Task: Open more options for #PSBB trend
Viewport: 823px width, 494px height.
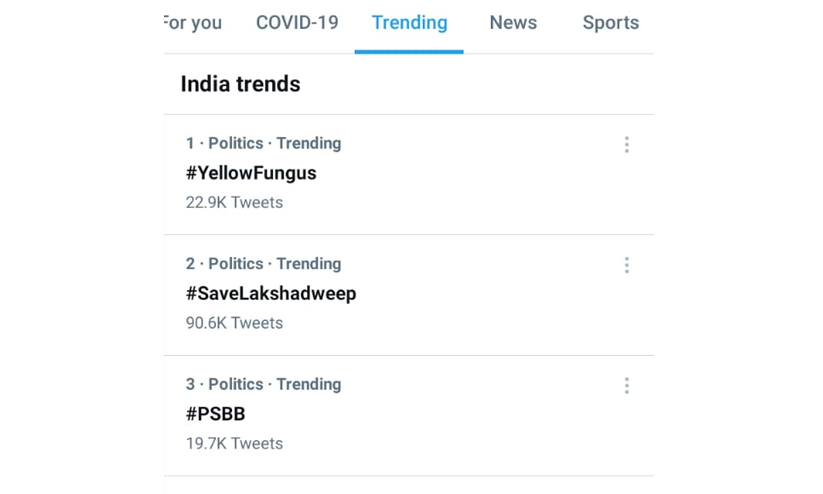Action: (627, 386)
